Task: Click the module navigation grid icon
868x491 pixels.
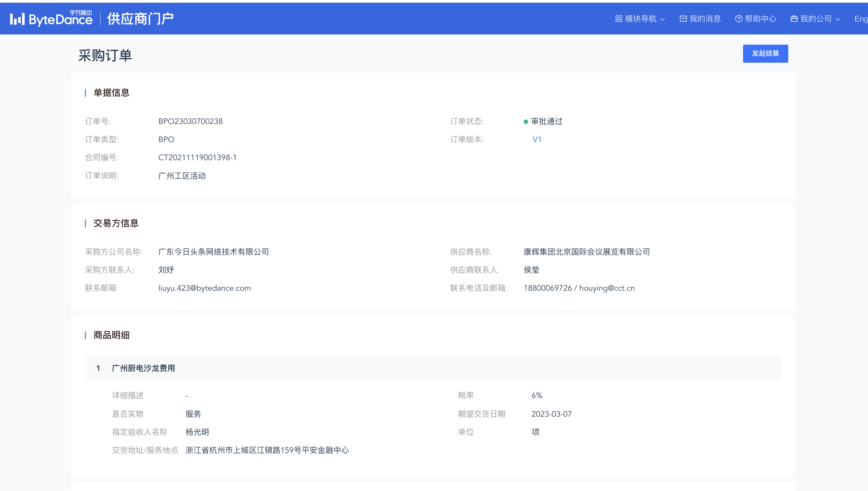Action: [619, 19]
